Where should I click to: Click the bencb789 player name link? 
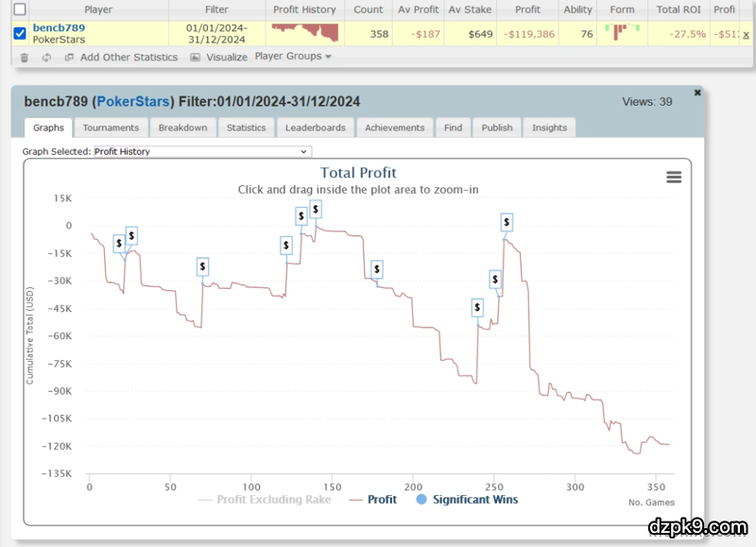pyautogui.click(x=59, y=28)
